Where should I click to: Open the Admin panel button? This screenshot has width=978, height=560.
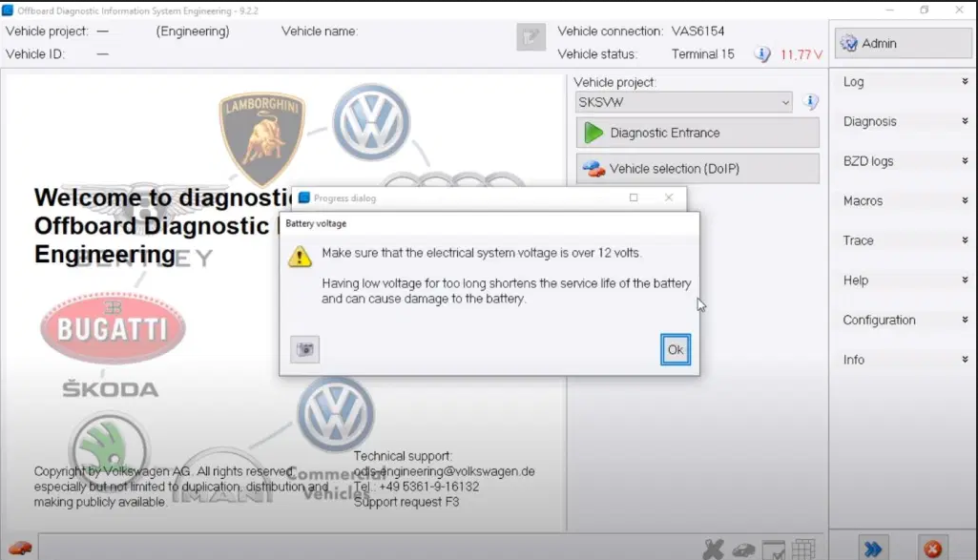pos(903,43)
